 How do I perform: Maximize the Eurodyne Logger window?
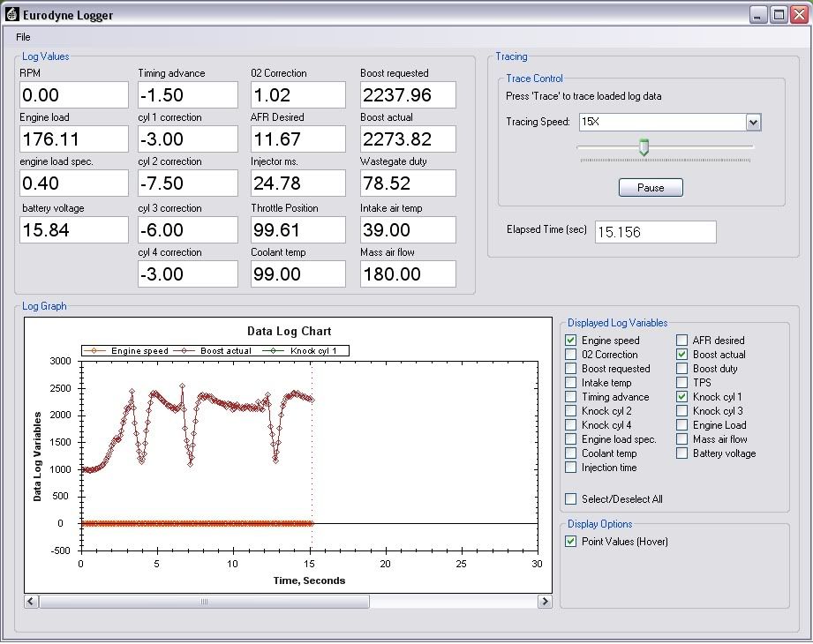tap(778, 14)
